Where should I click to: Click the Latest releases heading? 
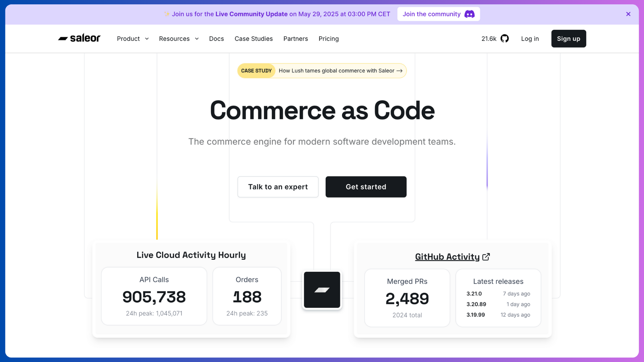tap(498, 282)
